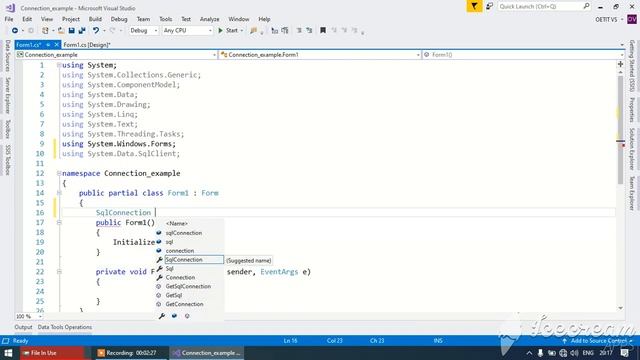The width and height of the screenshot is (640, 360).
Task: Open the Data Tools Operations tab
Action: click(x=64, y=327)
